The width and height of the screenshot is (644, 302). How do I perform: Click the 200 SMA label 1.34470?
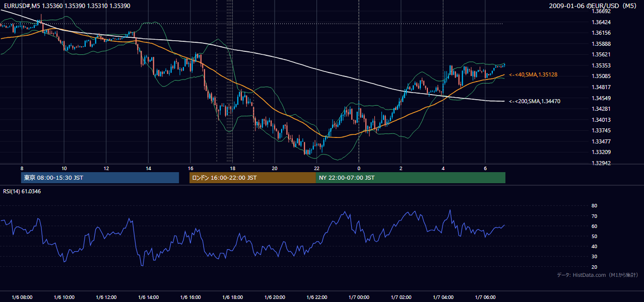(x=535, y=101)
